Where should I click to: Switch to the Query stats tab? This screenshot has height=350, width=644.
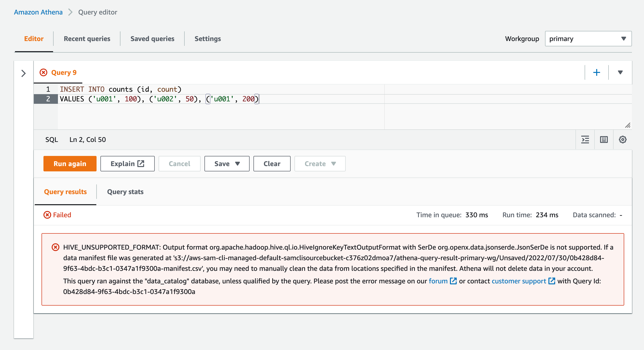125,192
